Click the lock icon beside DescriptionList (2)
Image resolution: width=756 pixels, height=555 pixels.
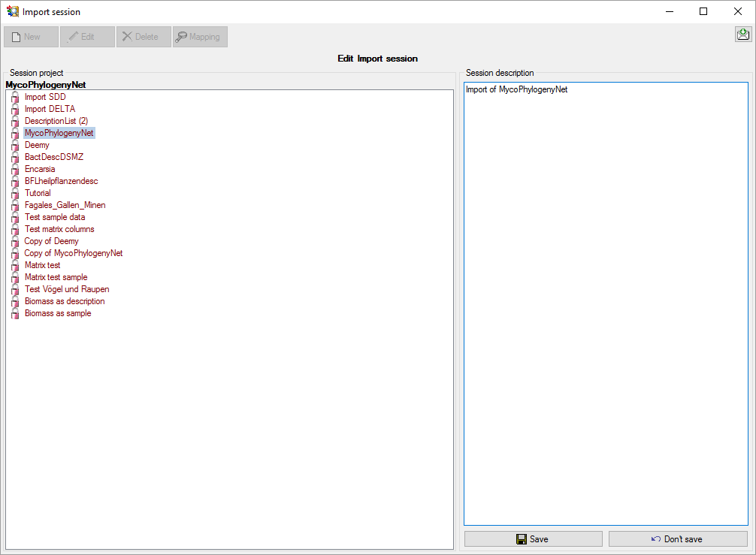pyautogui.click(x=15, y=122)
